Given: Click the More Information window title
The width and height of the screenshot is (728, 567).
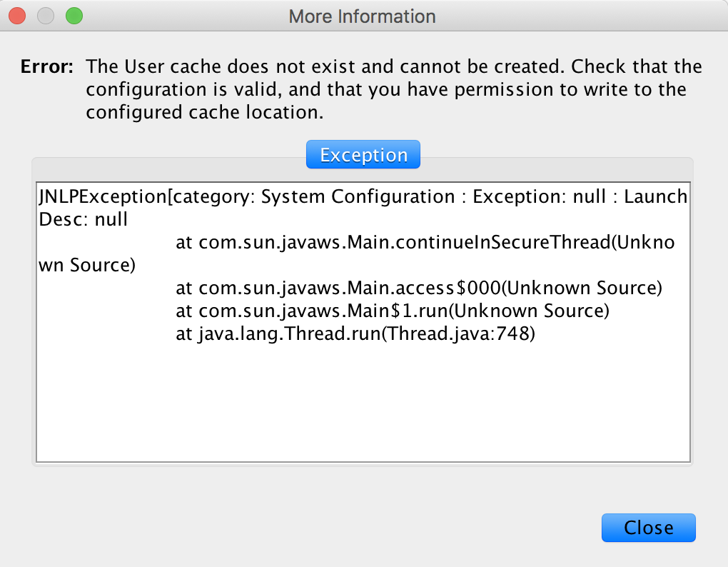Looking at the screenshot, I should click(x=362, y=16).
